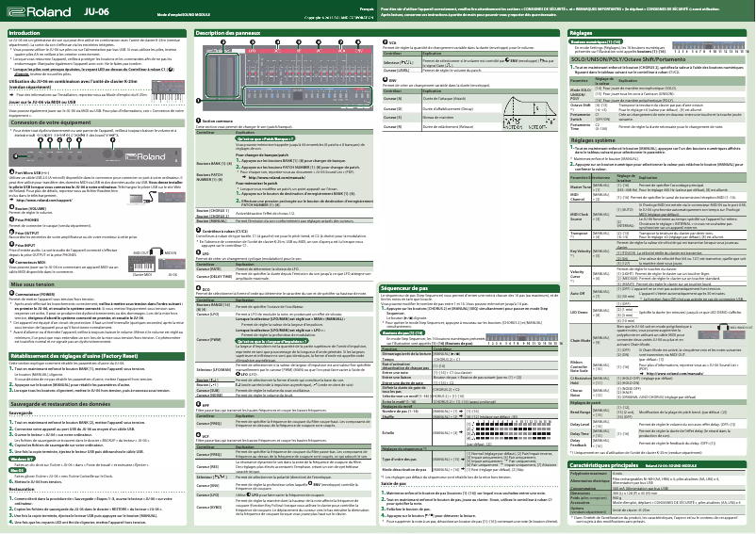Click the step buttons strip in Séquenceur
Viewport: 756px width, 534px height.
coord(521,338)
